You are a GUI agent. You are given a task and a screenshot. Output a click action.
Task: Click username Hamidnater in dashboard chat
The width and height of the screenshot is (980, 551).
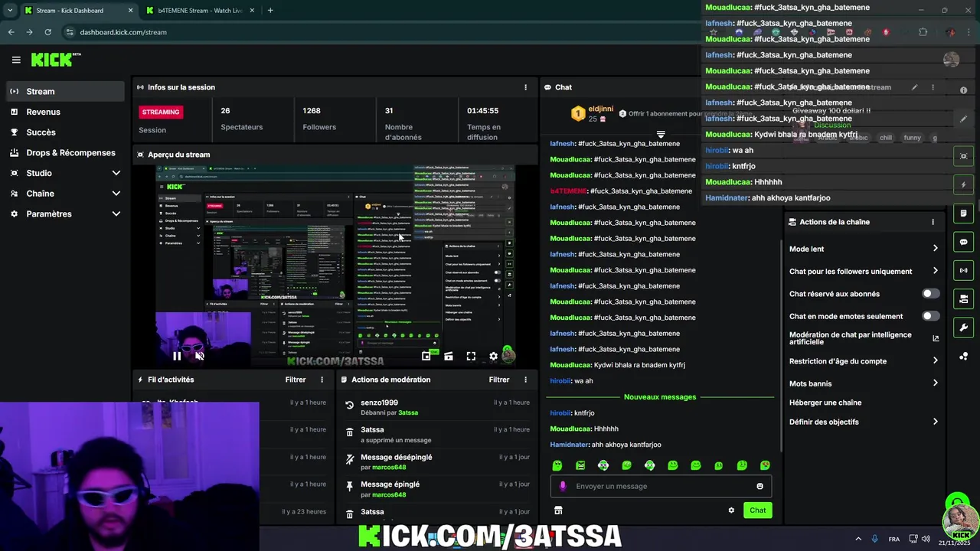click(569, 445)
